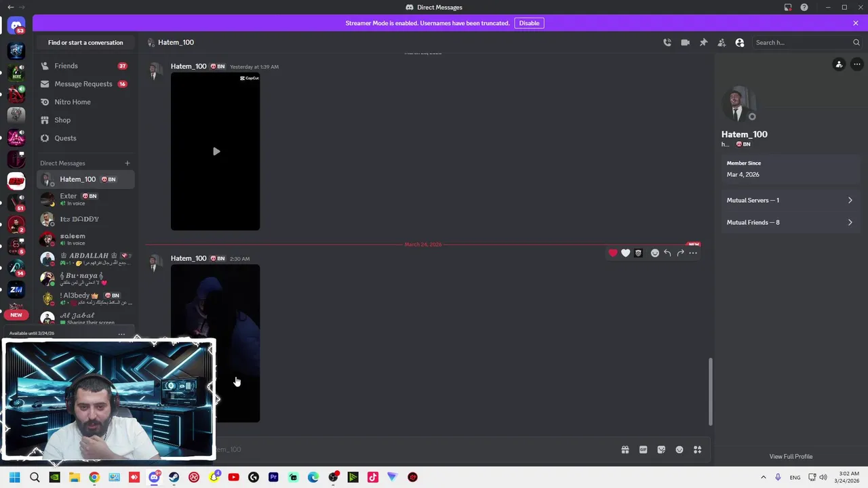
Task: Show hidden system tray icons
Action: 763,477
